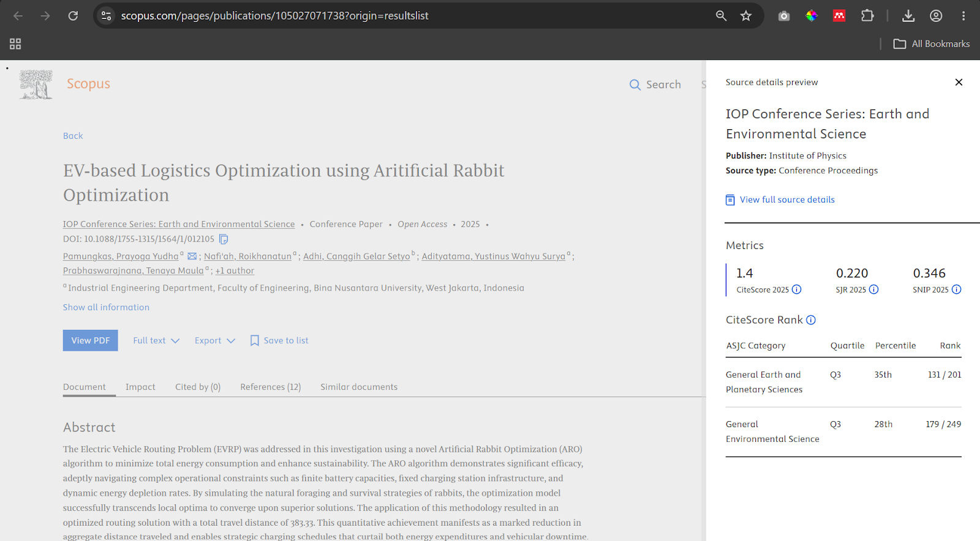This screenshot has height=541, width=980.
Task: Close the Source details preview panel
Action: pyautogui.click(x=959, y=82)
